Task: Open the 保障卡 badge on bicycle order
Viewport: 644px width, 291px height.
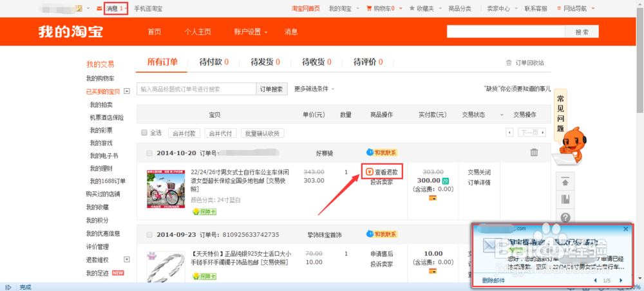Action: click(205, 211)
